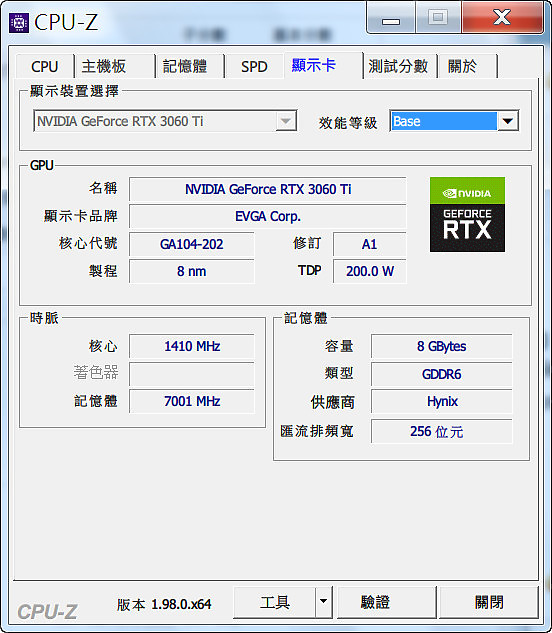Click the 1410 MHz core clock value
552x633 pixels.
192,346
